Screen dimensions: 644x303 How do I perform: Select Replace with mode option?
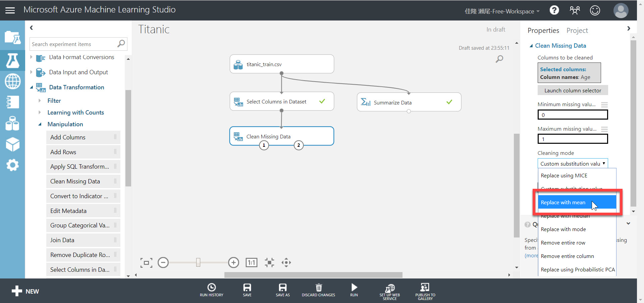[x=577, y=229]
